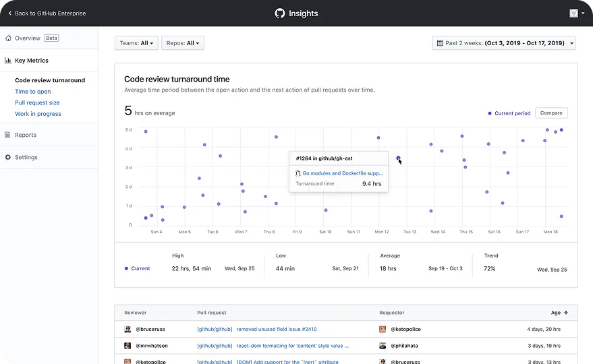Click the back arrow beside Back to GitHub Enterprise

[10, 13]
